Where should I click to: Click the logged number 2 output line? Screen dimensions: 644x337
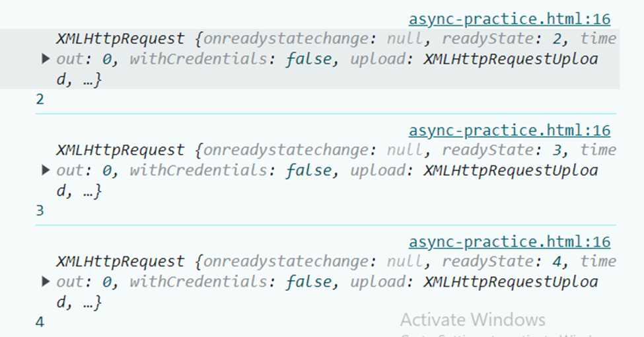pos(41,99)
